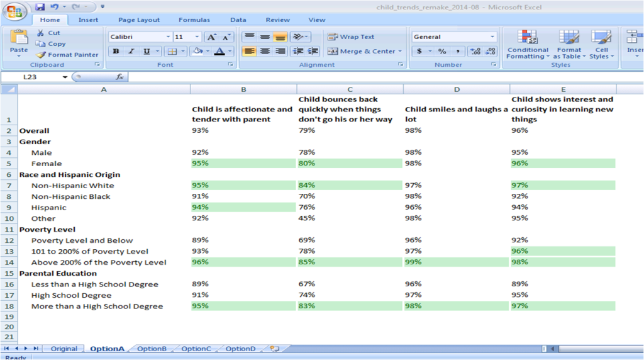
Task: Go to last sheet navigation arrow
Action: point(36,349)
